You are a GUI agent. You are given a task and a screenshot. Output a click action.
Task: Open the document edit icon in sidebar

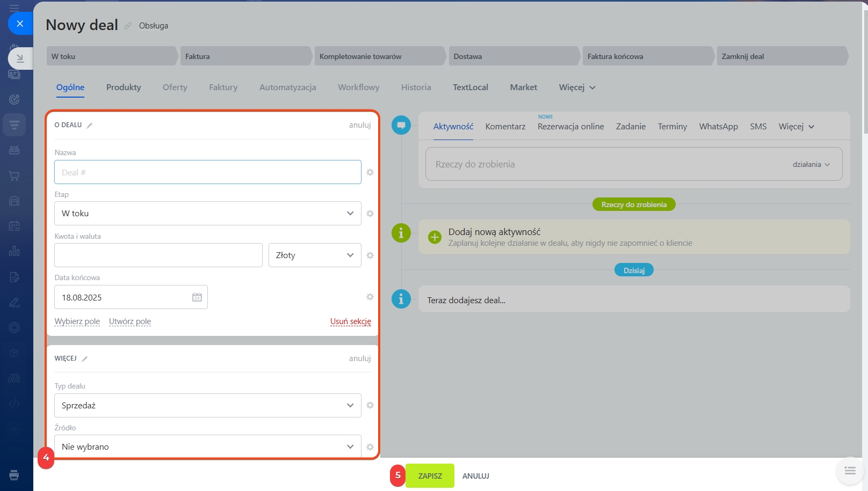(15, 277)
